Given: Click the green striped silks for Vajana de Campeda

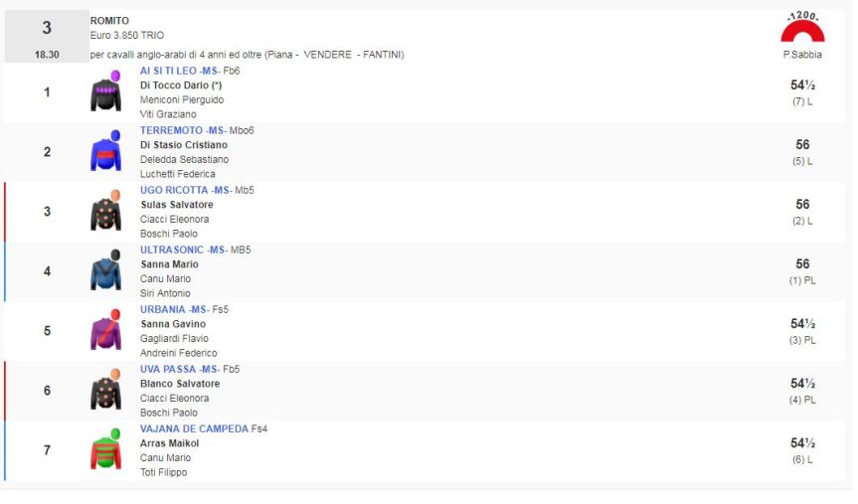Looking at the screenshot, I should [105, 450].
